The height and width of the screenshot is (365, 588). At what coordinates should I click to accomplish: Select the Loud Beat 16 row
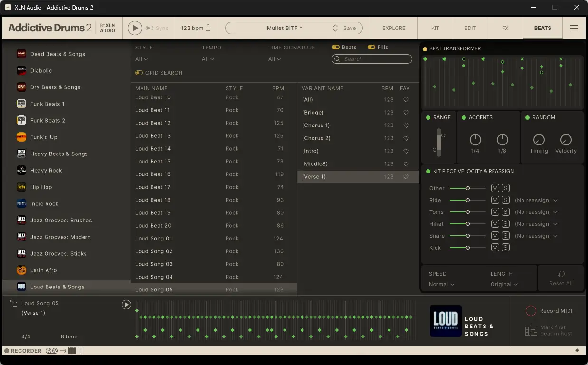(x=214, y=174)
